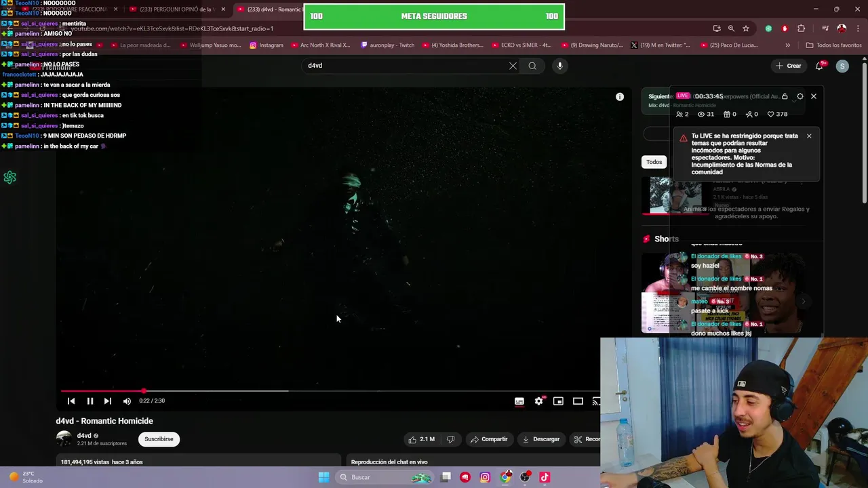868x488 pixels.
Task: Open the Arc North X Rival bookmark
Action: [320, 45]
